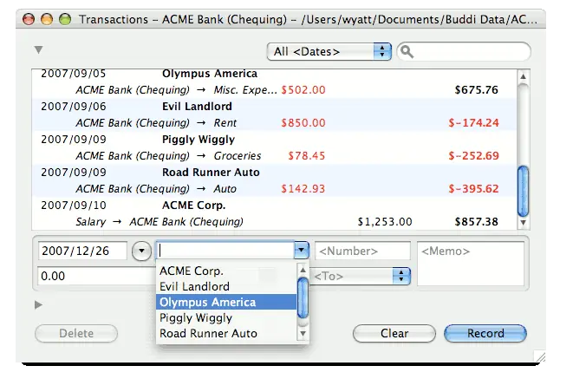Collapse the top disclosure triangle
Viewport: 573px width, 392px height.
pyautogui.click(x=39, y=49)
